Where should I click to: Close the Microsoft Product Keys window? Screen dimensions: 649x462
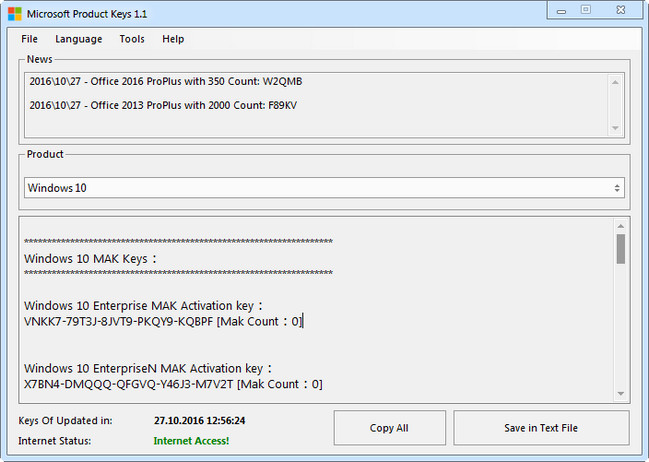pyautogui.click(x=621, y=10)
